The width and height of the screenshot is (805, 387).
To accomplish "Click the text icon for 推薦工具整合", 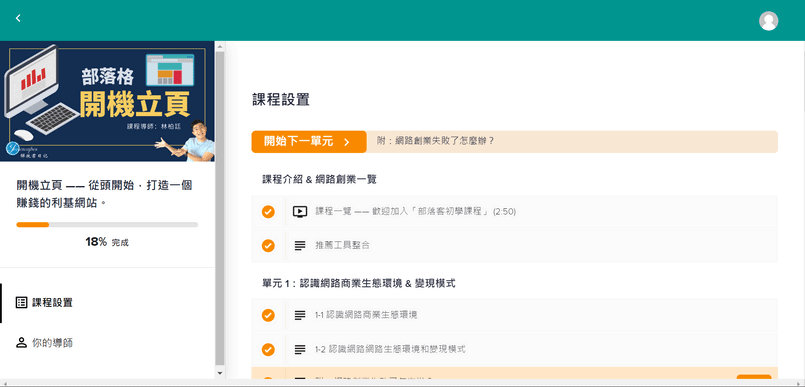I will tap(300, 246).
